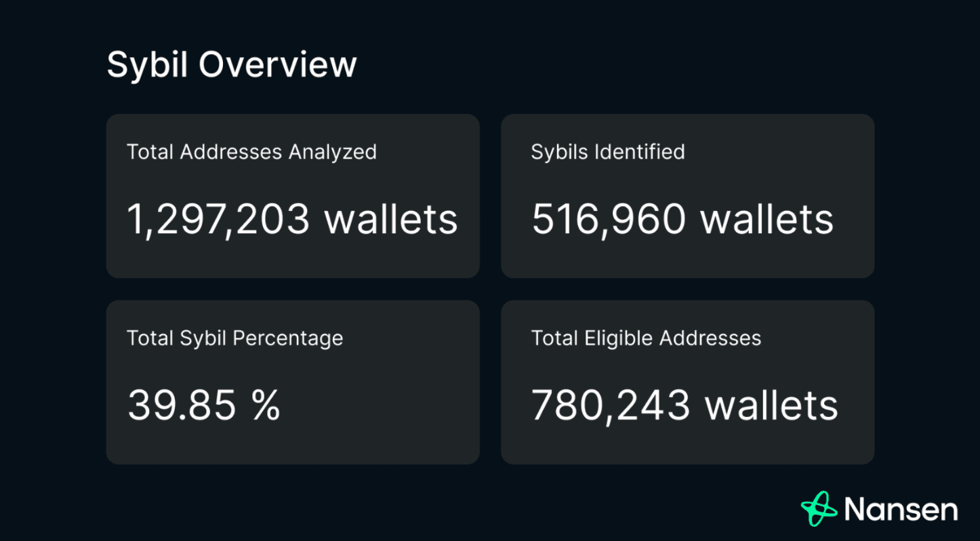This screenshot has height=541, width=980.
Task: Click the Total Eligible Addresses label
Action: pos(646,338)
